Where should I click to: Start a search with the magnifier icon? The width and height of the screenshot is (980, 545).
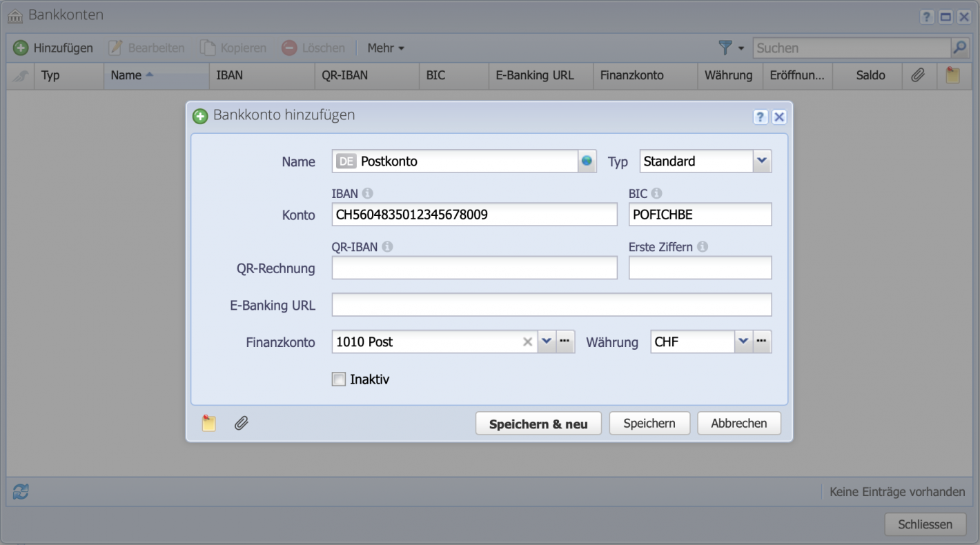[x=959, y=48]
